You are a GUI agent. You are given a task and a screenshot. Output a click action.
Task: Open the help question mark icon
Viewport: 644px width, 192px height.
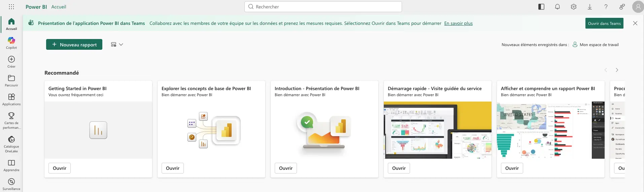(606, 7)
